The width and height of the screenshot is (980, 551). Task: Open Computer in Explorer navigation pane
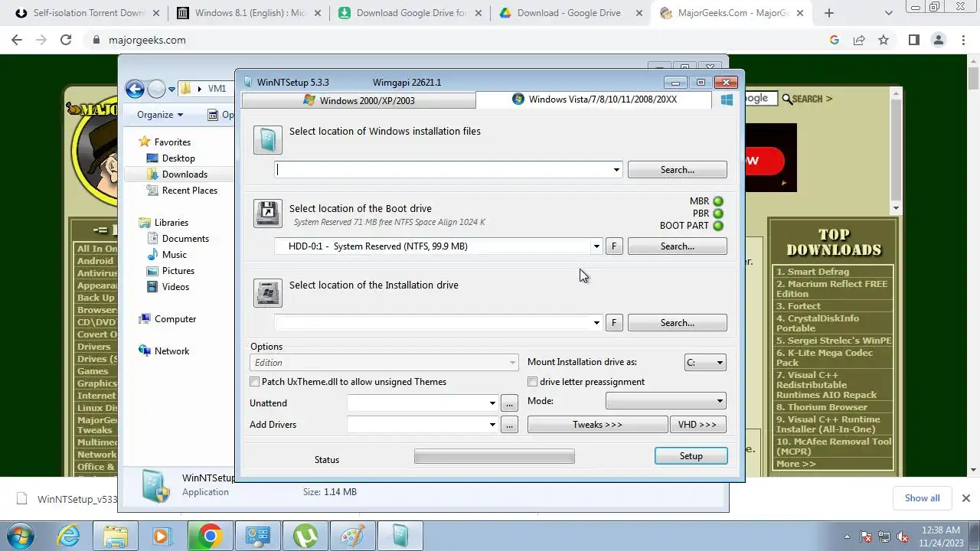tap(175, 319)
